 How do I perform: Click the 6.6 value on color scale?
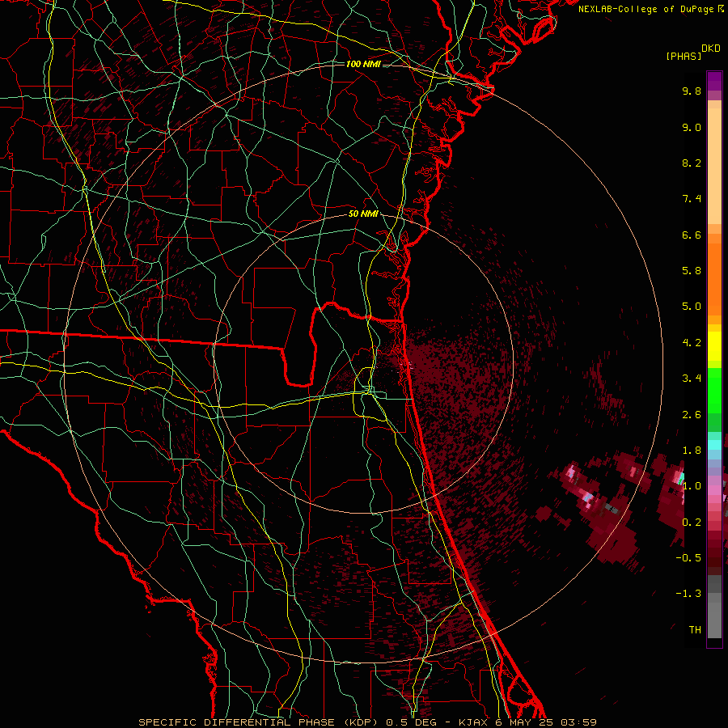692,235
